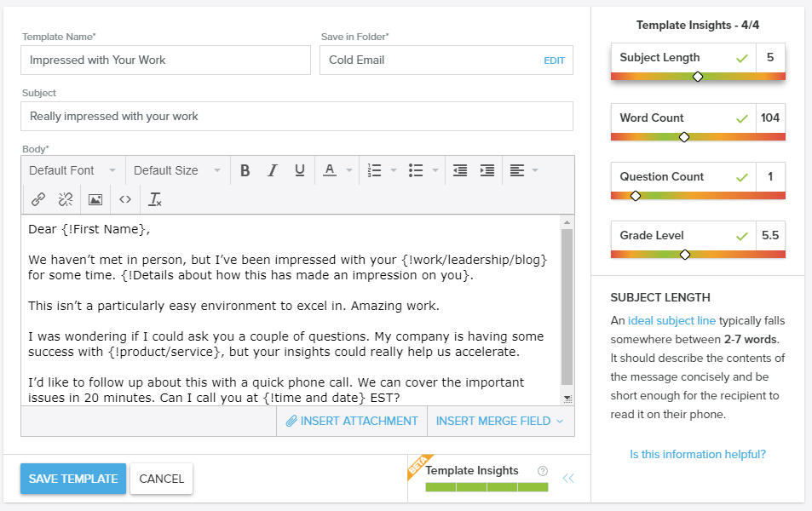Select the Word Count insight card
The height and width of the screenshot is (511, 812).
(x=697, y=118)
